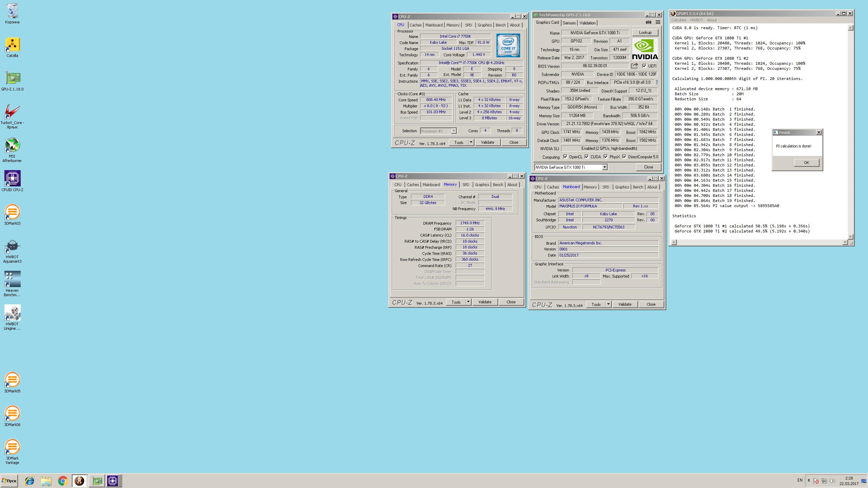Launch the Catzilla desktop shortcut
The image size is (868, 488).
click(x=12, y=47)
